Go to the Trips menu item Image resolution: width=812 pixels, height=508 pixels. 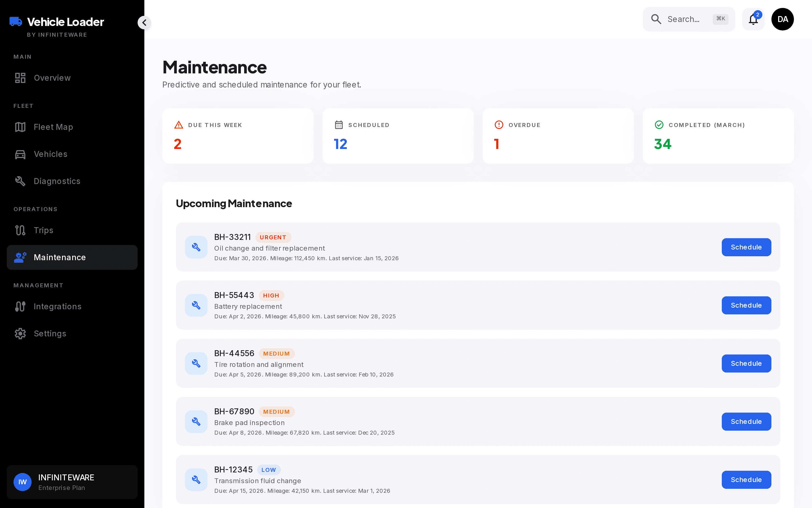[x=72, y=230]
